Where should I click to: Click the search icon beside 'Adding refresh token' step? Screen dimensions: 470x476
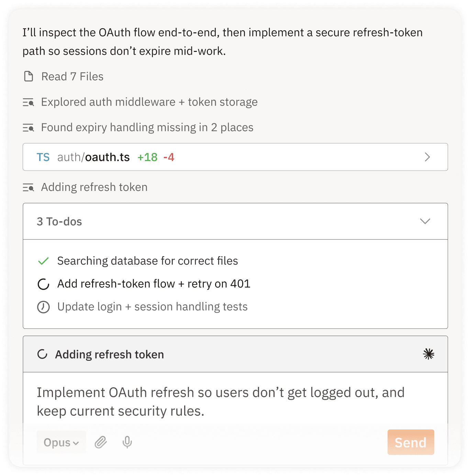click(x=29, y=187)
